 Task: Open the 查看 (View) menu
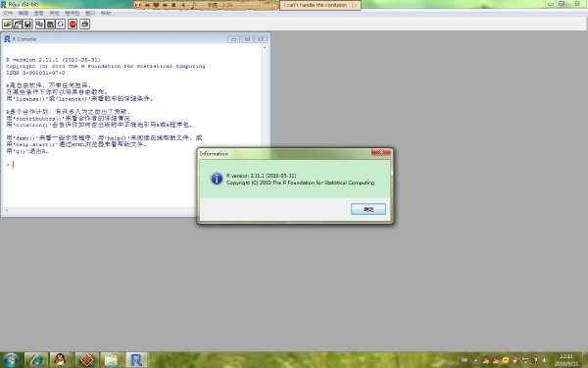pos(38,13)
